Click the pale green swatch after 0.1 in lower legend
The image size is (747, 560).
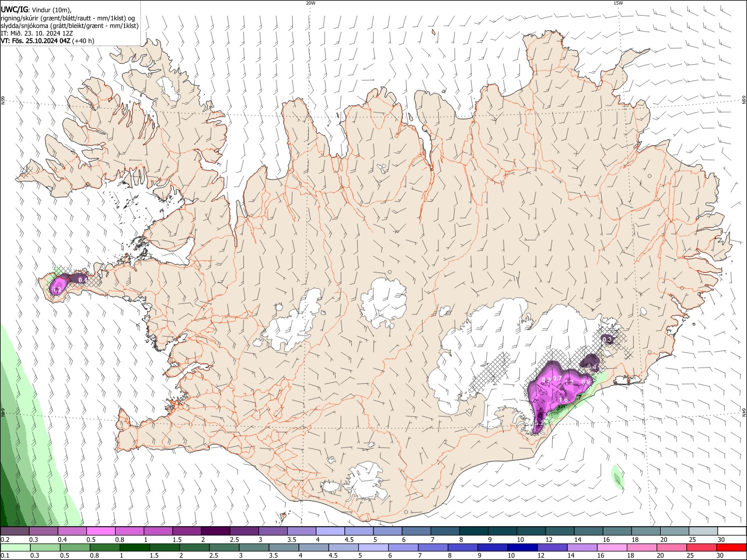(x=15, y=548)
